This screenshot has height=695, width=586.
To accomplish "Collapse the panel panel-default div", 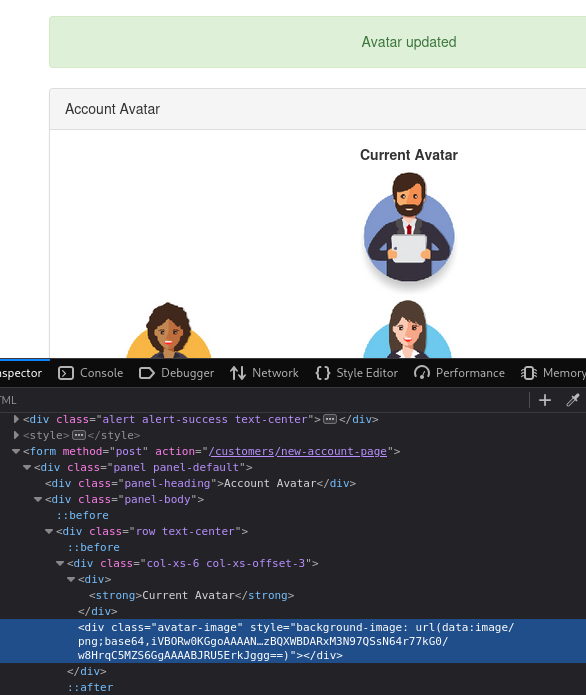I will [27, 467].
